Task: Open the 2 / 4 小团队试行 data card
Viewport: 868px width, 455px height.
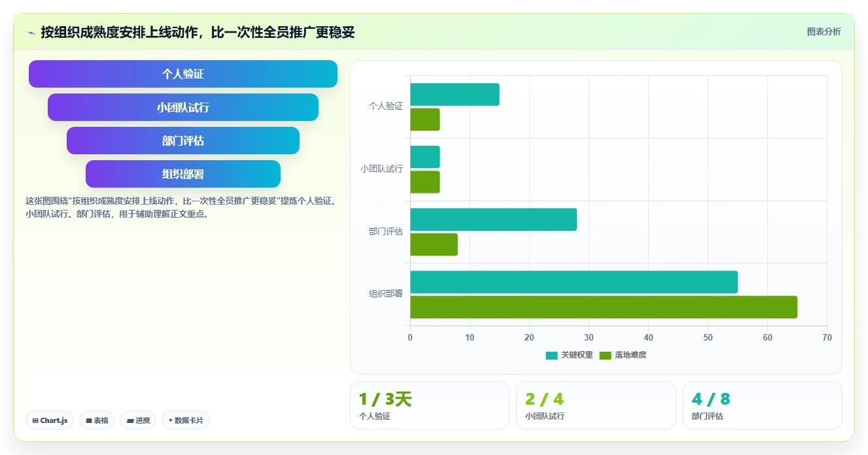Action: [596, 405]
